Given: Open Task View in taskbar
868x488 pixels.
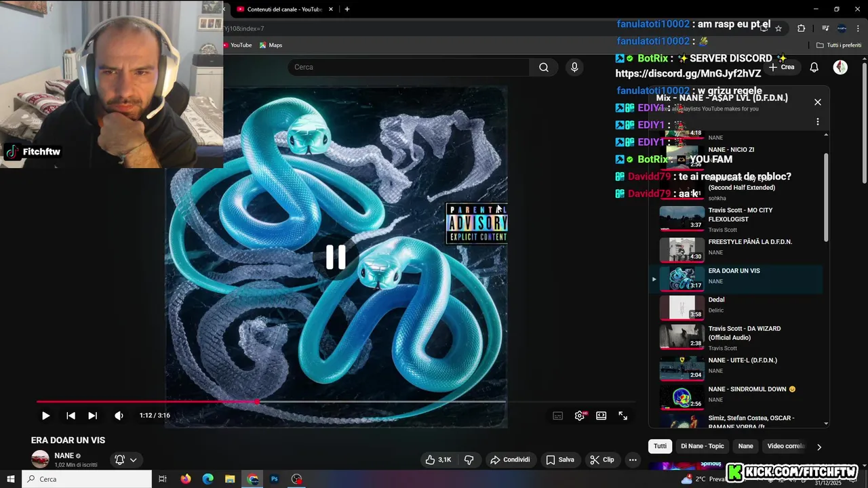Looking at the screenshot, I should click(163, 479).
